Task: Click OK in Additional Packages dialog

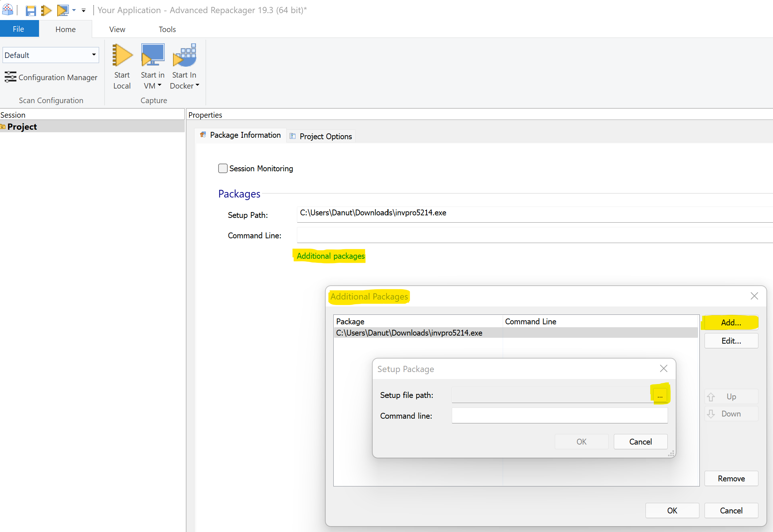Action: click(672, 511)
